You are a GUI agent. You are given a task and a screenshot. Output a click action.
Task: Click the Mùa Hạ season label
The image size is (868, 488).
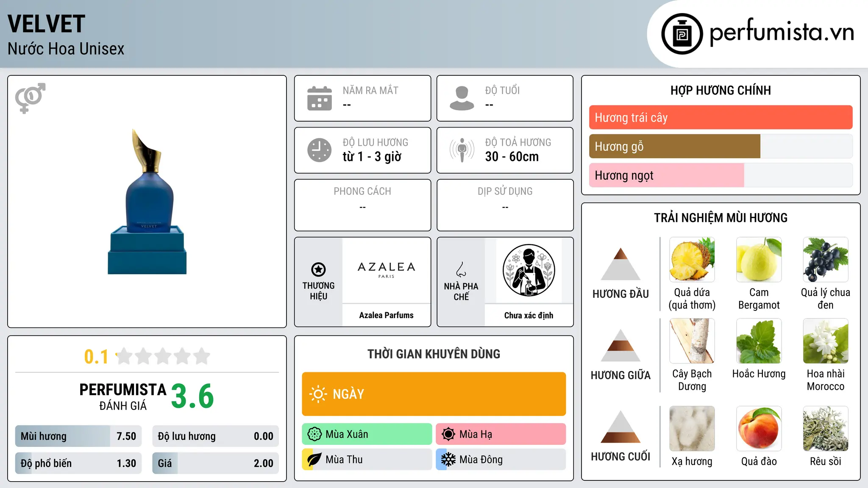point(476,434)
